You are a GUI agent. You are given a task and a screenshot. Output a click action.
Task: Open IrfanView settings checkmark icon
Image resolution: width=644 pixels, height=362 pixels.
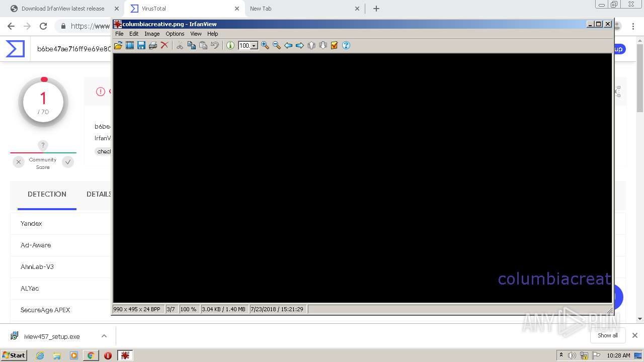coord(335,45)
